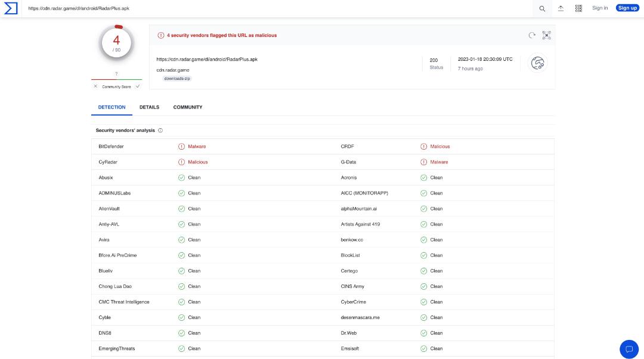644x359 pixels.
Task: Click the BlockList vendor name
Action: 351,255
